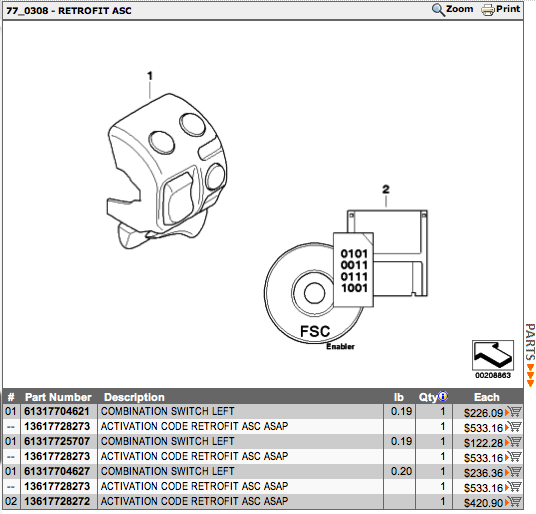Screen dimensions: 536x514
Task: Open part number 61317704621 link
Action: 57,411
